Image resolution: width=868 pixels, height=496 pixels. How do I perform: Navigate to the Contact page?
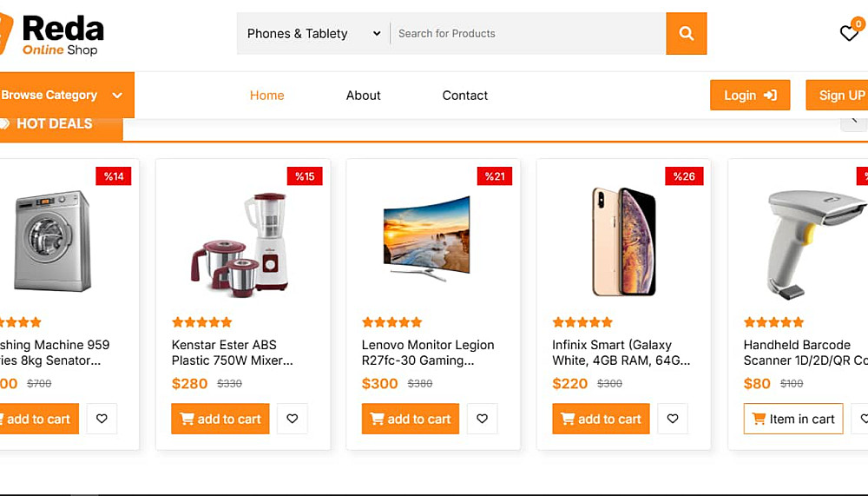pyautogui.click(x=464, y=96)
